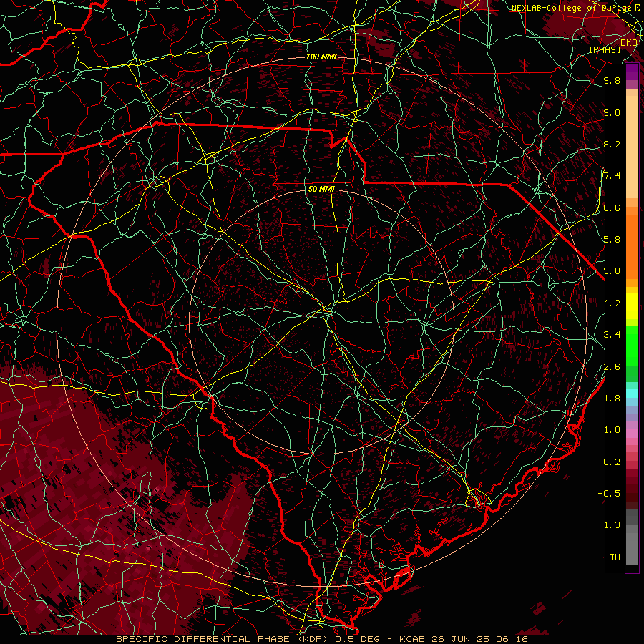Screen dimensions: 644x644
Task: Click the [PHAS] units label
Action: point(605,49)
